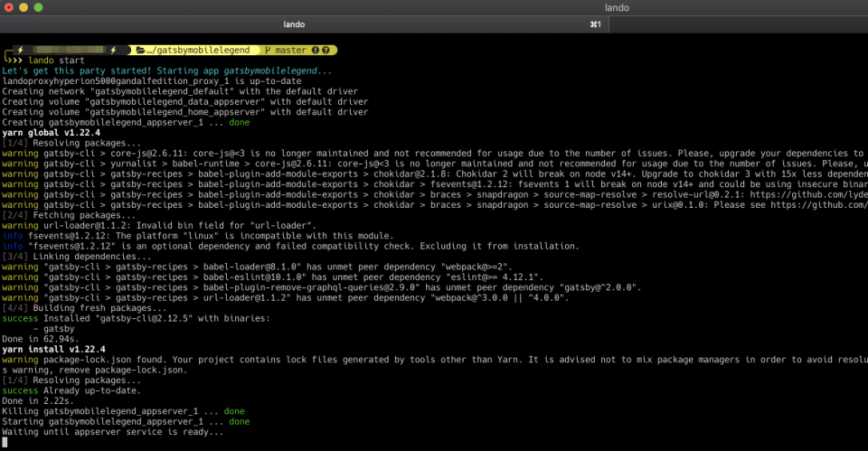Click the lando window title text

(617, 8)
